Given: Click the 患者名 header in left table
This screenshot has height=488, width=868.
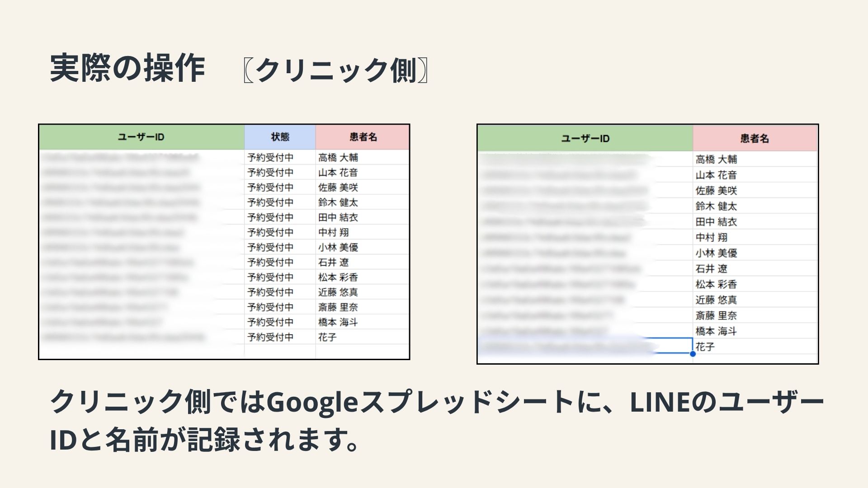Looking at the screenshot, I should click(x=363, y=137).
